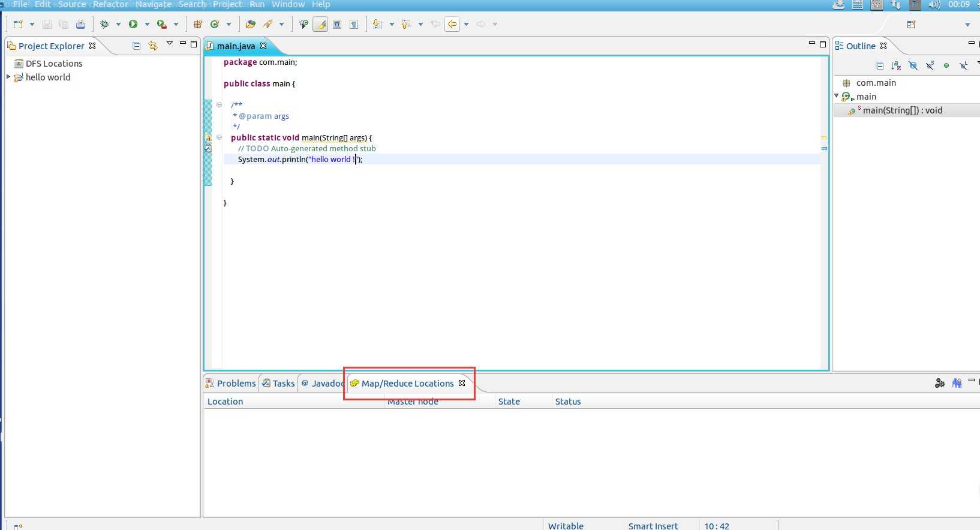
Task: Open the File menu
Action: pyautogui.click(x=20, y=4)
